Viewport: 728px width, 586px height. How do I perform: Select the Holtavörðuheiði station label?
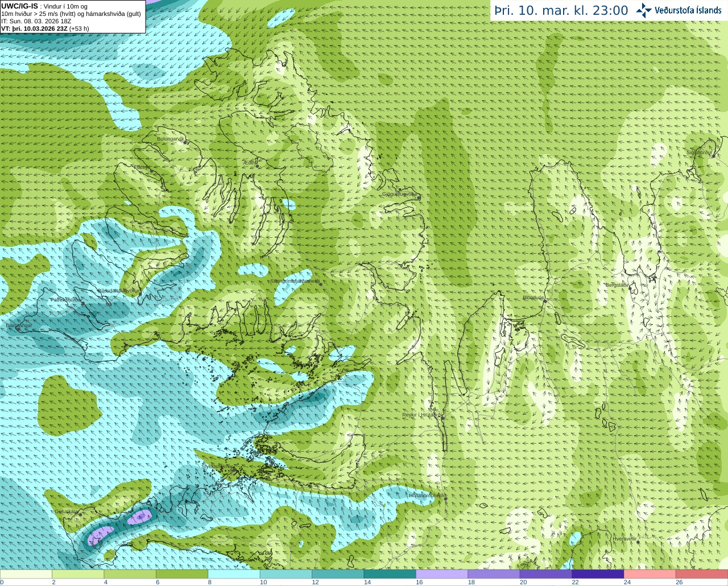427,496
